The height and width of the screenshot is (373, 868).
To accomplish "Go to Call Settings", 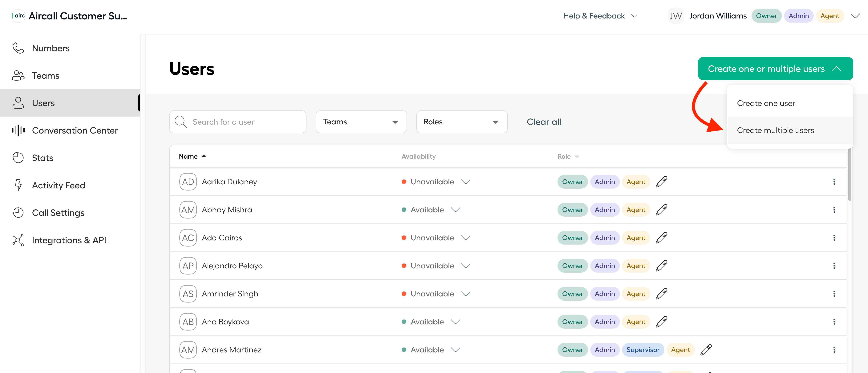I will 70,213.
